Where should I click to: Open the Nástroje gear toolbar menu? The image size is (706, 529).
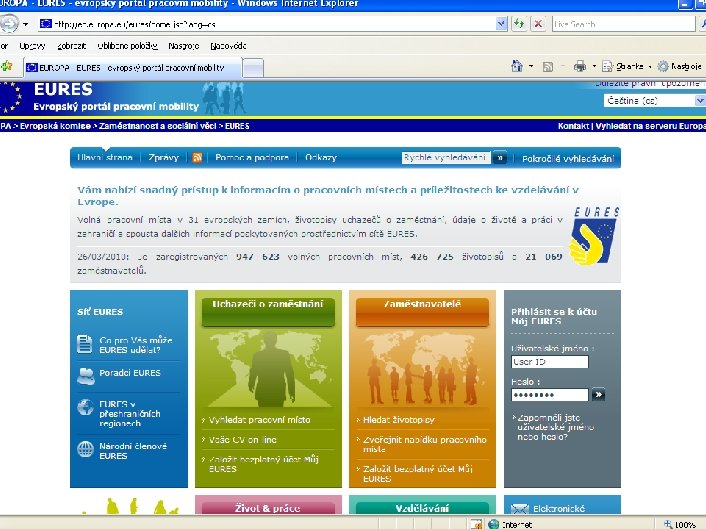(680, 67)
